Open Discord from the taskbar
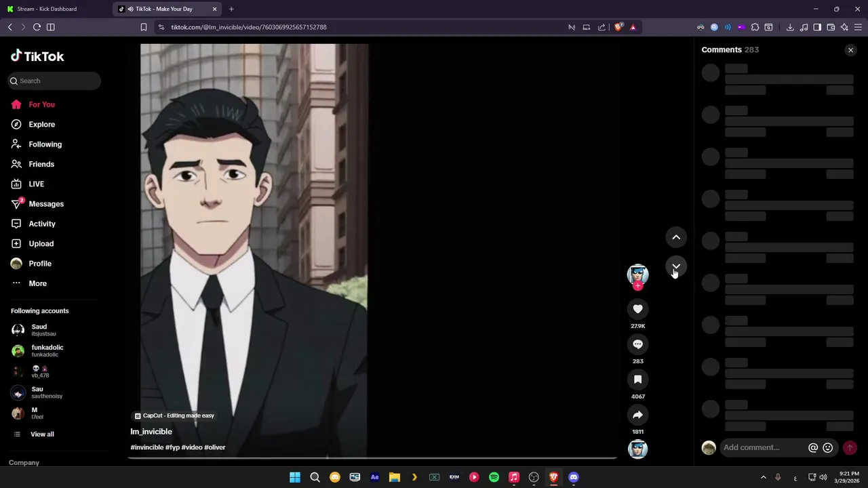868x488 pixels. (x=574, y=477)
